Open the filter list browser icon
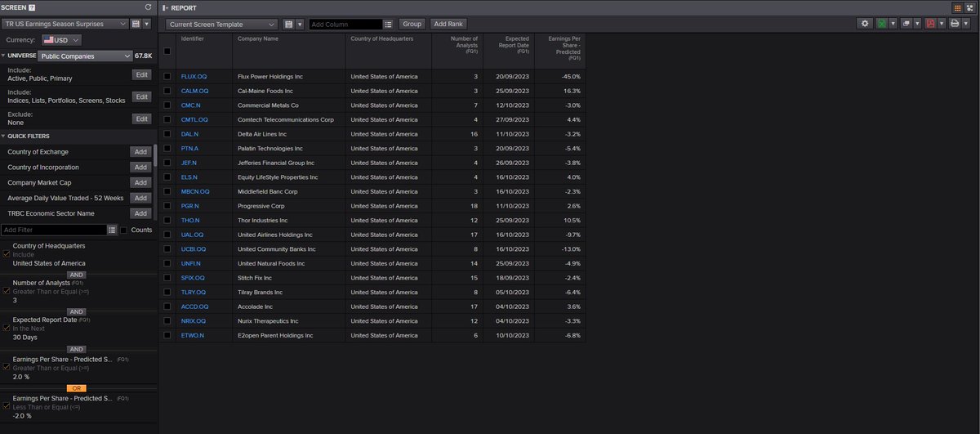Viewport: 980px width, 434px height. point(112,230)
